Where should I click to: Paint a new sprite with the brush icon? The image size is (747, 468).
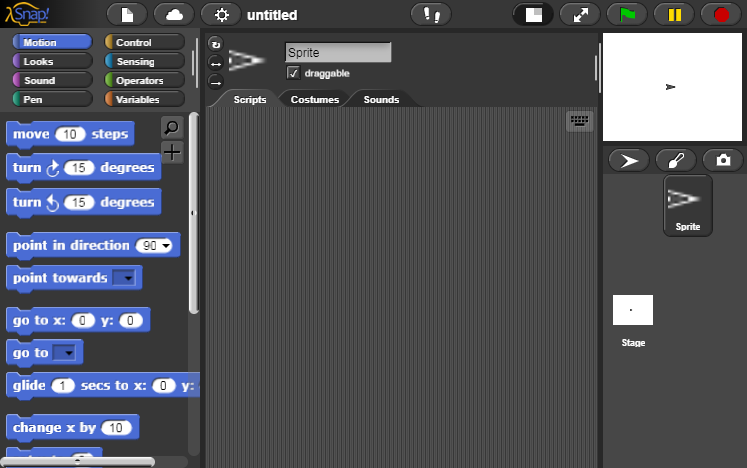[676, 160]
